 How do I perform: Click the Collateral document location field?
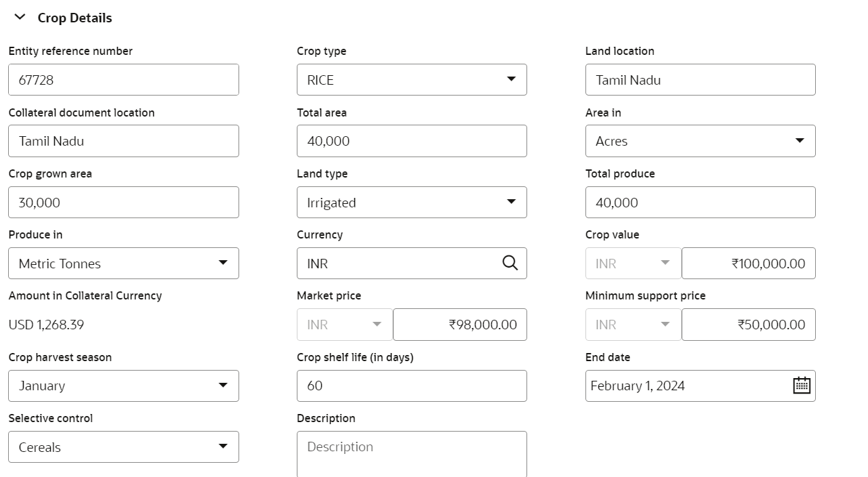(123, 141)
